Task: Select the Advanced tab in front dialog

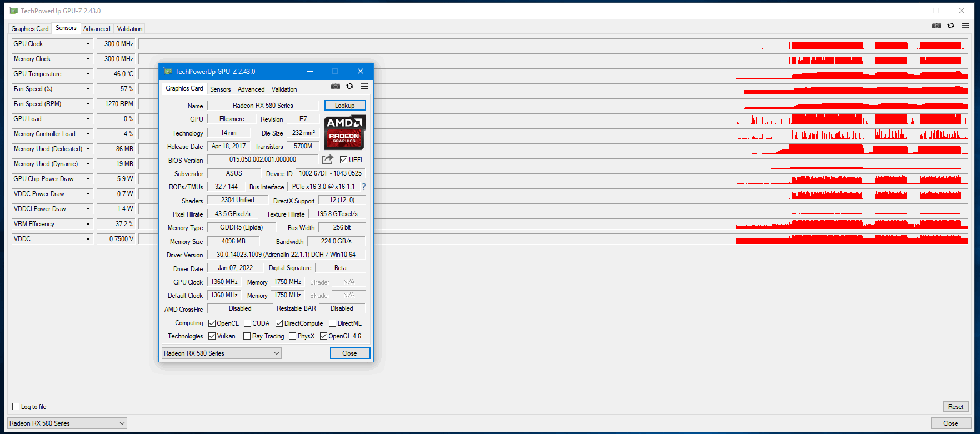Action: pyautogui.click(x=251, y=89)
